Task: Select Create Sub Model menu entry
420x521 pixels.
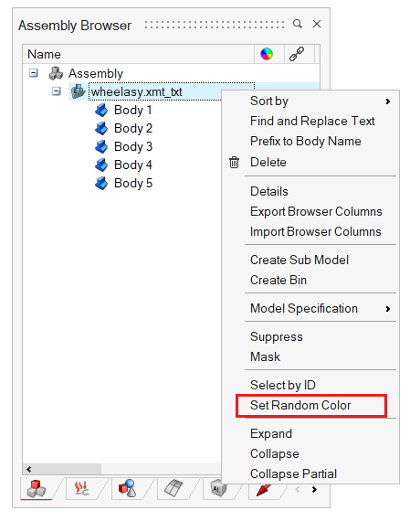Action: click(299, 260)
